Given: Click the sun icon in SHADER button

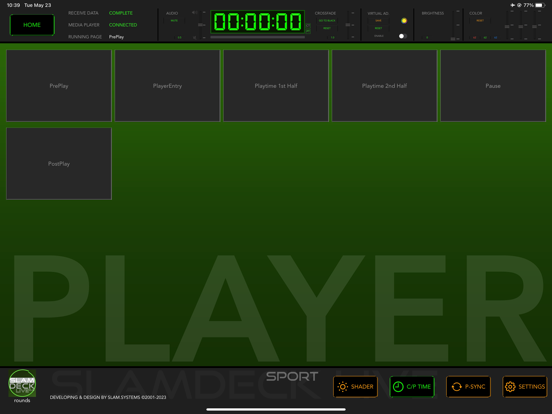Looking at the screenshot, I should click(343, 387).
